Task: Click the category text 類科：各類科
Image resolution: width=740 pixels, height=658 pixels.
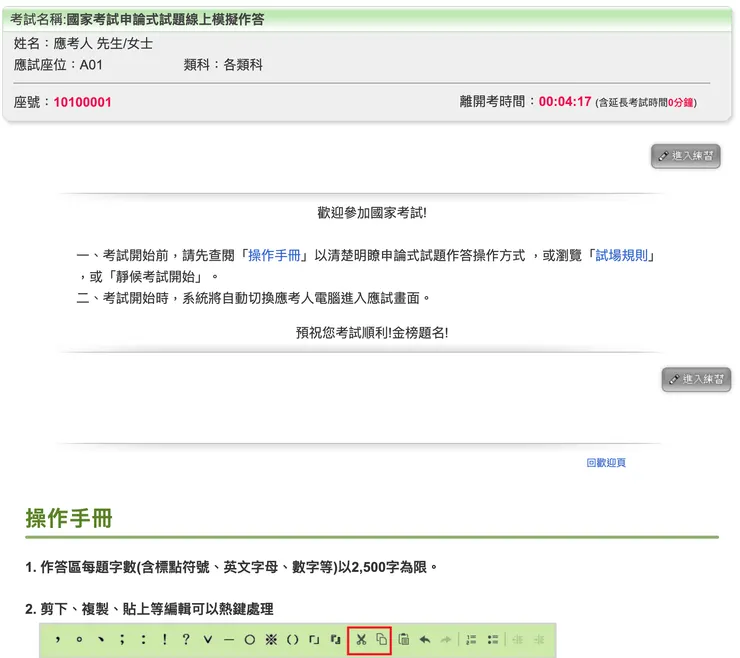Action: [223, 65]
